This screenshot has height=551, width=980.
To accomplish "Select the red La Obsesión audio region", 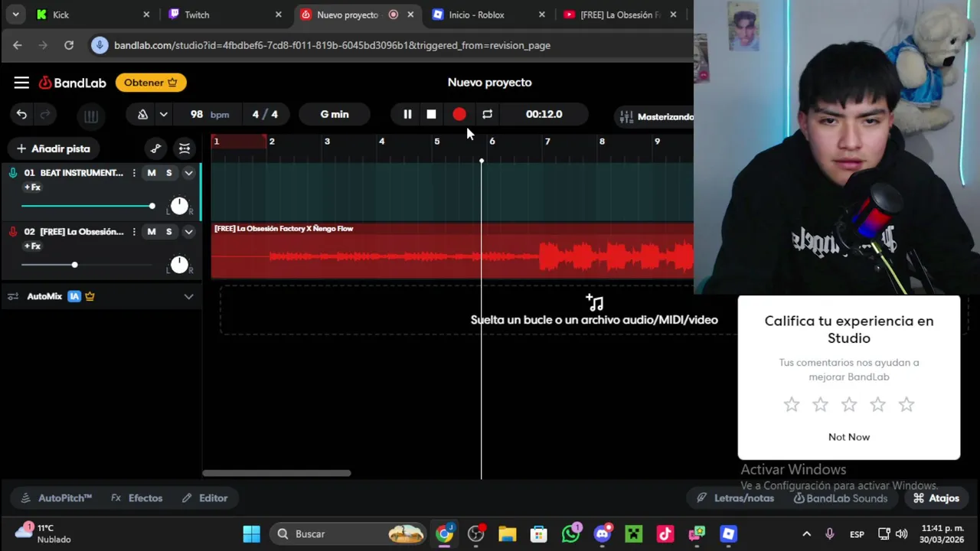I will point(452,251).
